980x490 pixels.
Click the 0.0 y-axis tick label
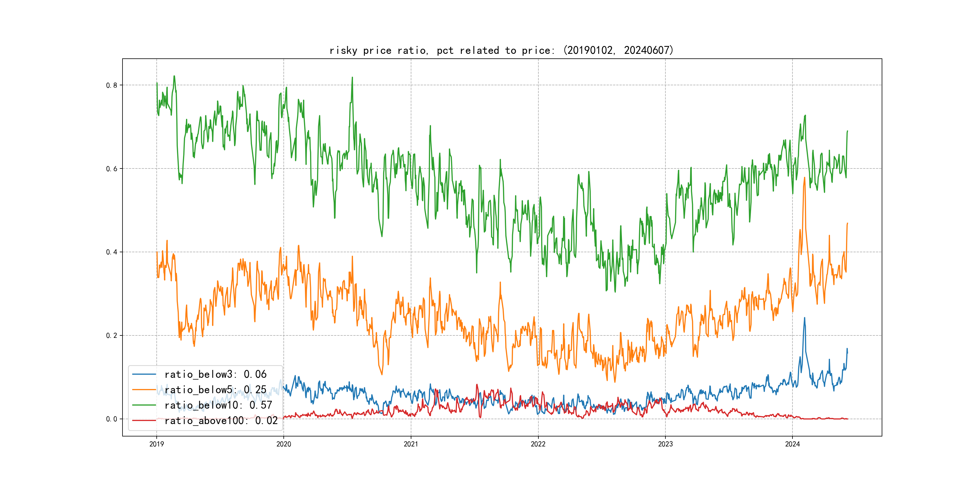(112, 419)
